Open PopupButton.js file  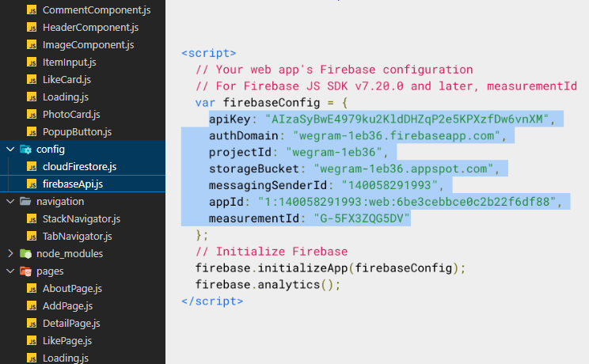tap(77, 132)
